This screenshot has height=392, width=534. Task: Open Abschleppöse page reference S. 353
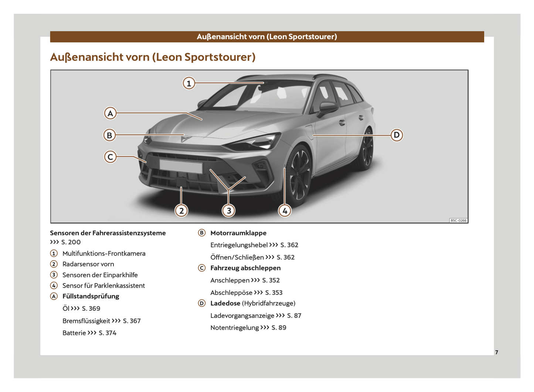273,293
